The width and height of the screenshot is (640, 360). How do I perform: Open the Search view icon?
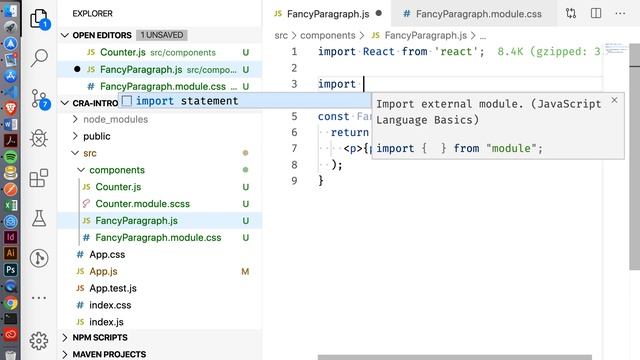[x=39, y=58]
